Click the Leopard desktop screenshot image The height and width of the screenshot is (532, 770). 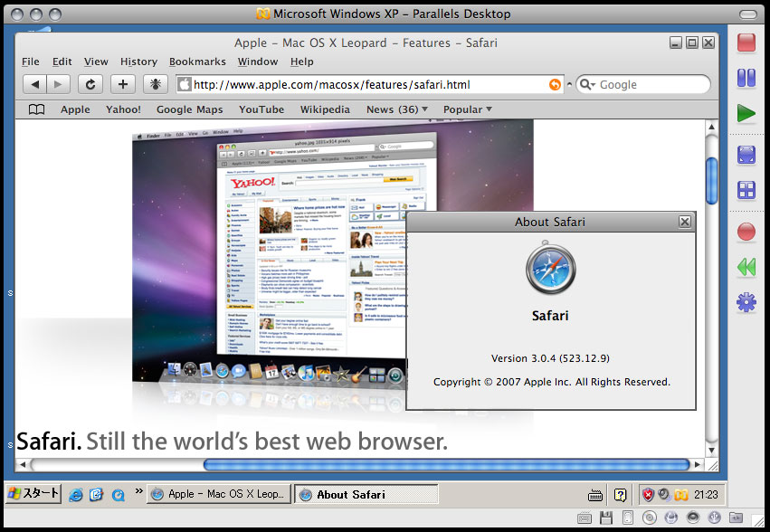pyautogui.click(x=269, y=255)
